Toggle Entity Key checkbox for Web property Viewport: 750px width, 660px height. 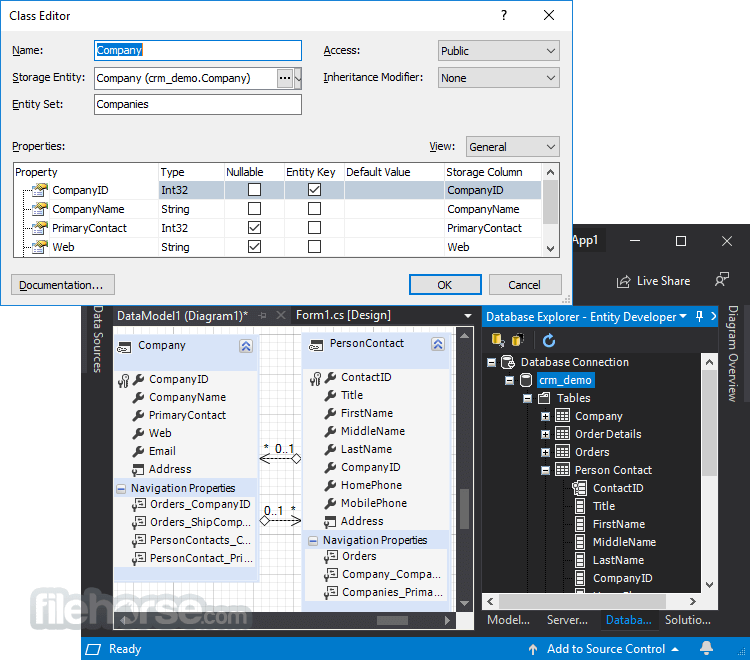click(x=314, y=247)
